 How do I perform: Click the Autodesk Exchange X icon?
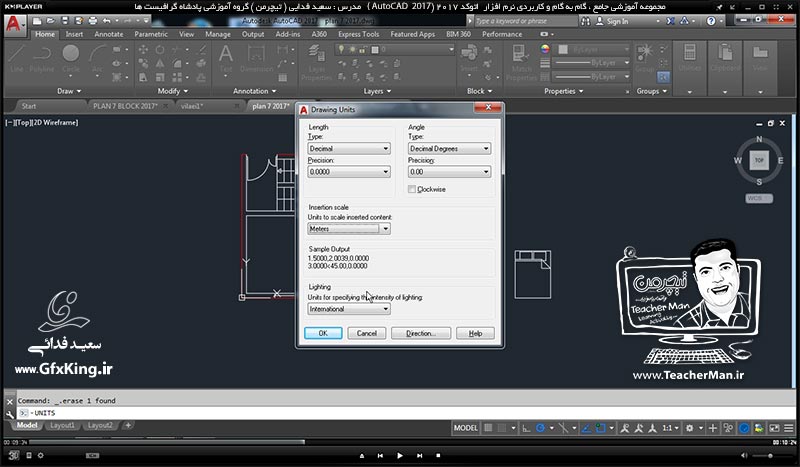coord(670,21)
